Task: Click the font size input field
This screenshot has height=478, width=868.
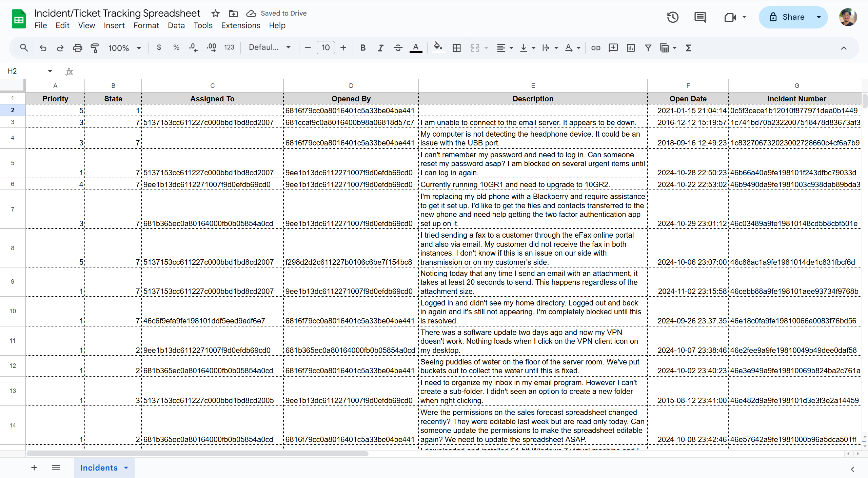Action: coord(325,47)
